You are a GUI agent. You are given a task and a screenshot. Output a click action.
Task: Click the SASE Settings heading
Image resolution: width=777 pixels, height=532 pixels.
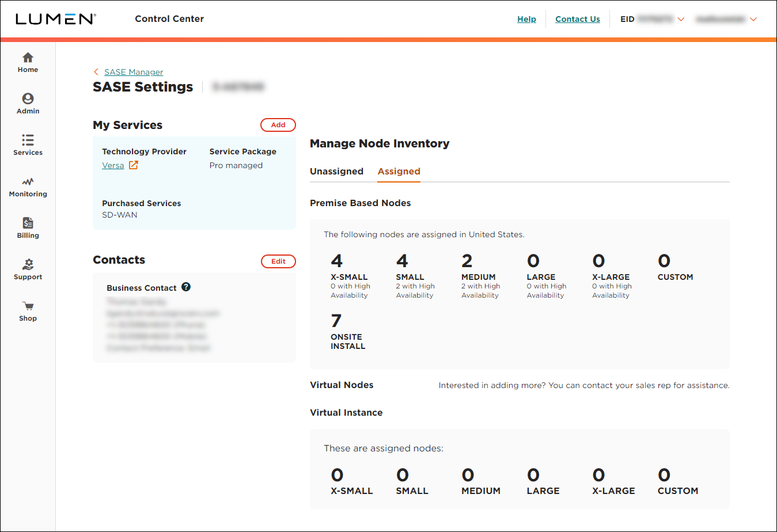coord(143,87)
